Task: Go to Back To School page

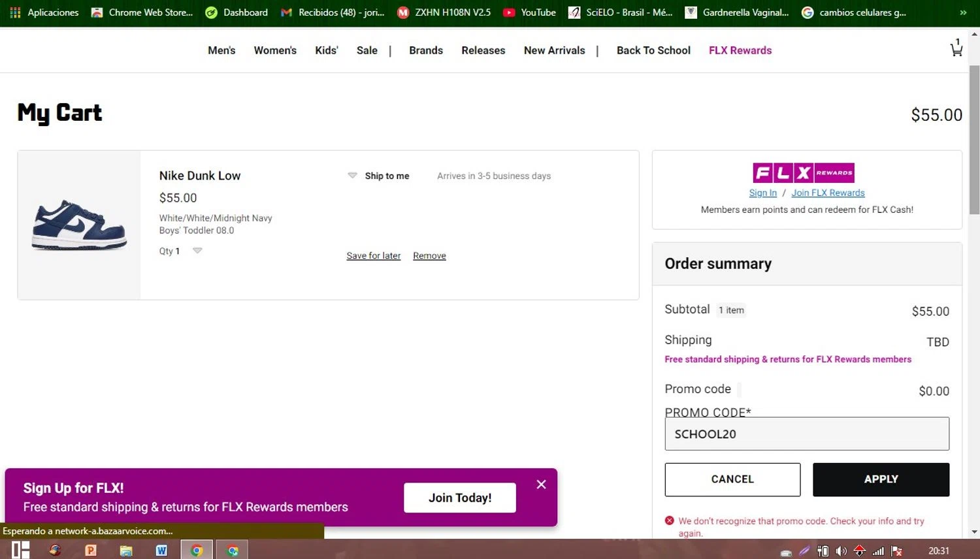Action: tap(653, 50)
